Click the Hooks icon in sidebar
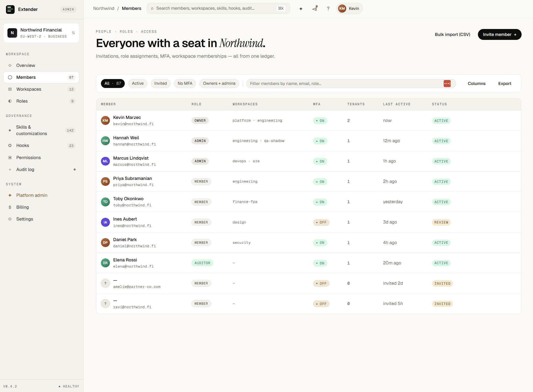The width and height of the screenshot is (533, 392). pyautogui.click(x=10, y=145)
